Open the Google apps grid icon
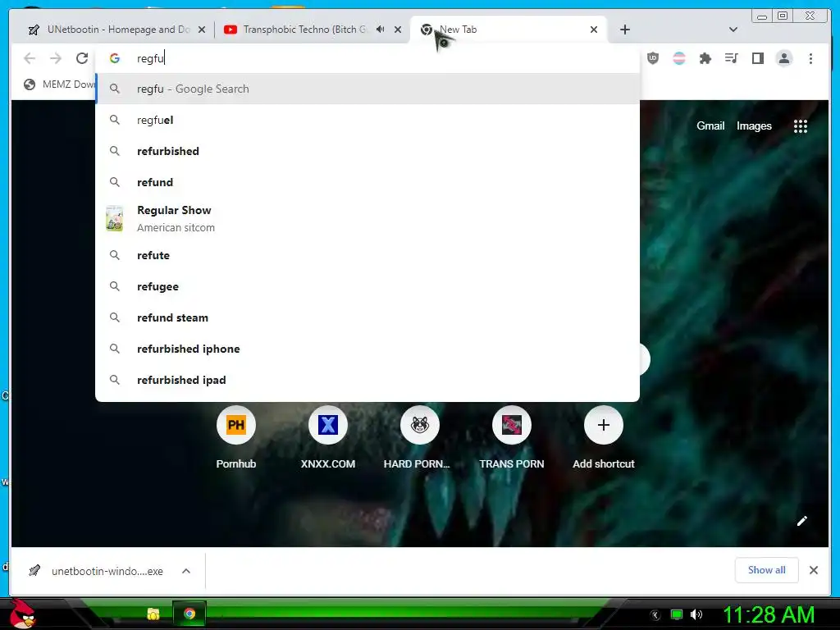Viewport: 840px width, 630px height. coord(801,126)
